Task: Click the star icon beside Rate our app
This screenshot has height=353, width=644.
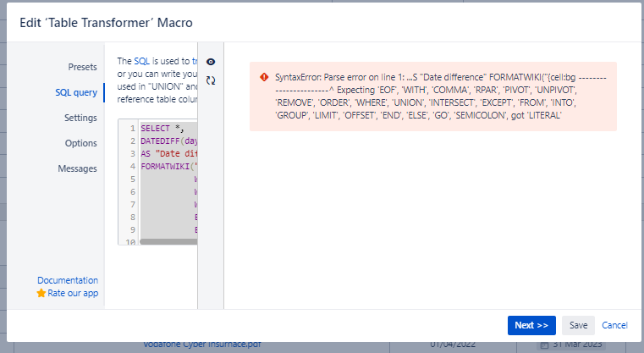Action: pos(41,293)
